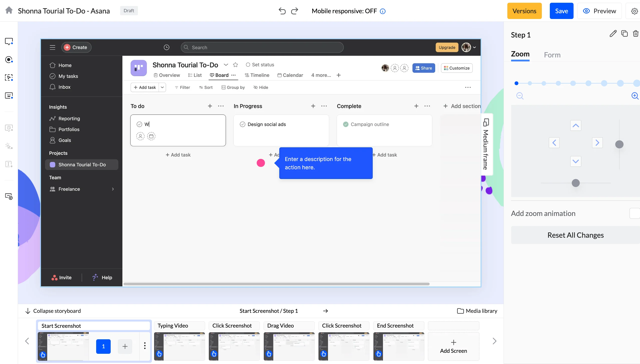The width and height of the screenshot is (640, 364).
Task: Set zoom level to first slider dot
Action: (x=516, y=83)
